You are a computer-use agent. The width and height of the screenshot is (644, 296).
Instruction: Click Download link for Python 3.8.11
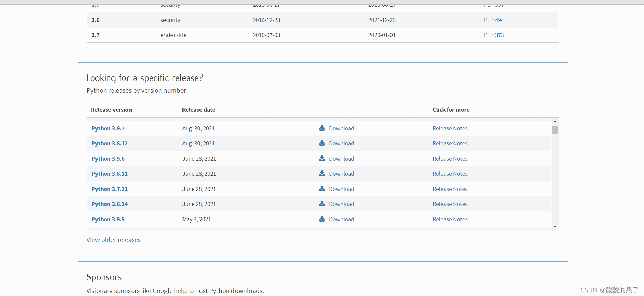tap(342, 174)
